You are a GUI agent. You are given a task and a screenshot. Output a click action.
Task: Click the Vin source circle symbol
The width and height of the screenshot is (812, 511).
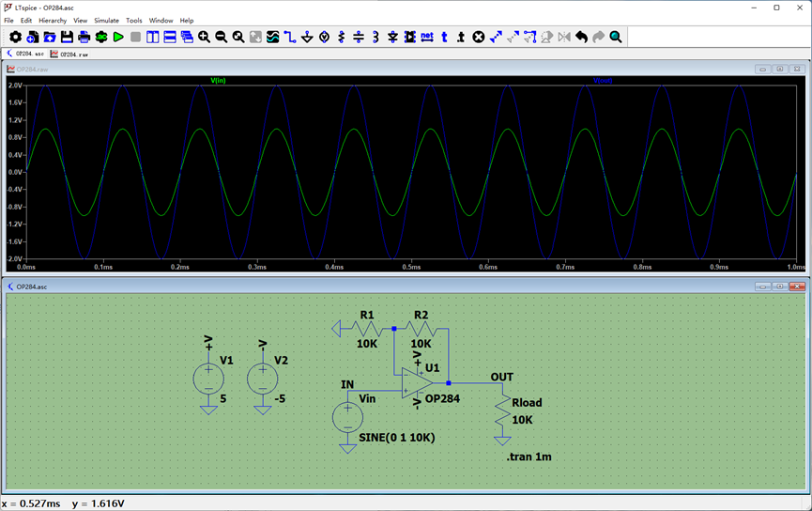pyautogui.click(x=347, y=417)
